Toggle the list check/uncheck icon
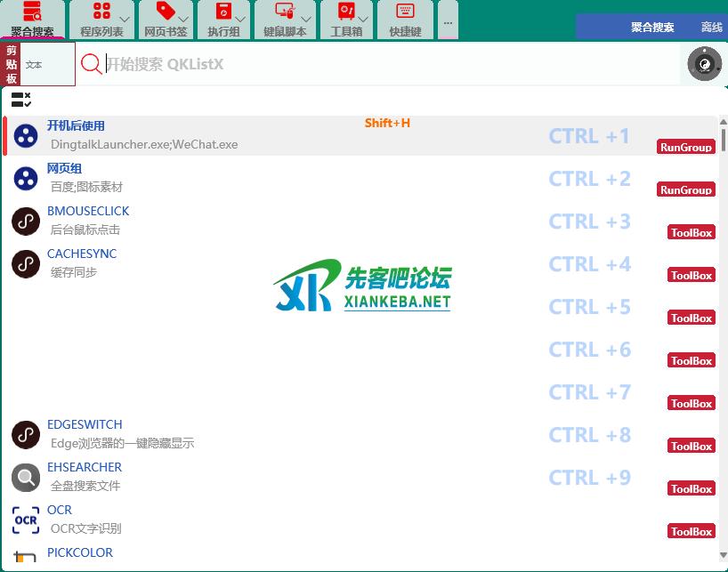This screenshot has width=728, height=572. point(21,100)
